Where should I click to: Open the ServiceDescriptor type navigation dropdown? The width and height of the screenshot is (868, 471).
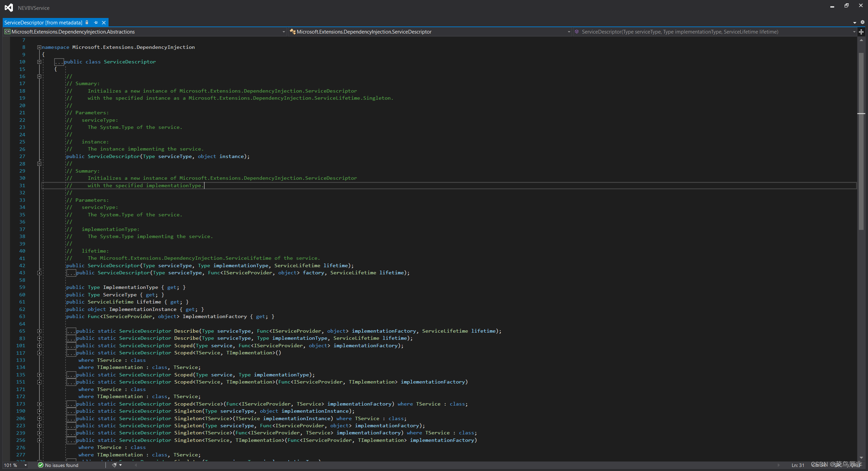[x=430, y=32]
